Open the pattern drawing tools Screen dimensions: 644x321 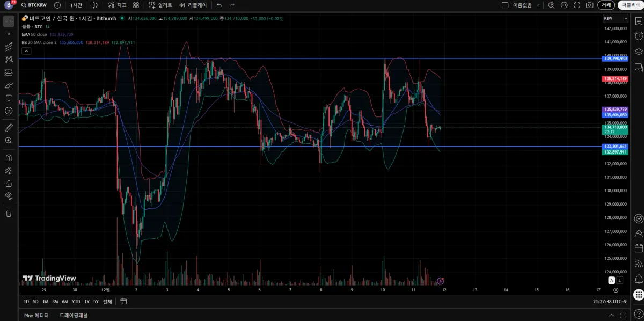click(x=9, y=60)
